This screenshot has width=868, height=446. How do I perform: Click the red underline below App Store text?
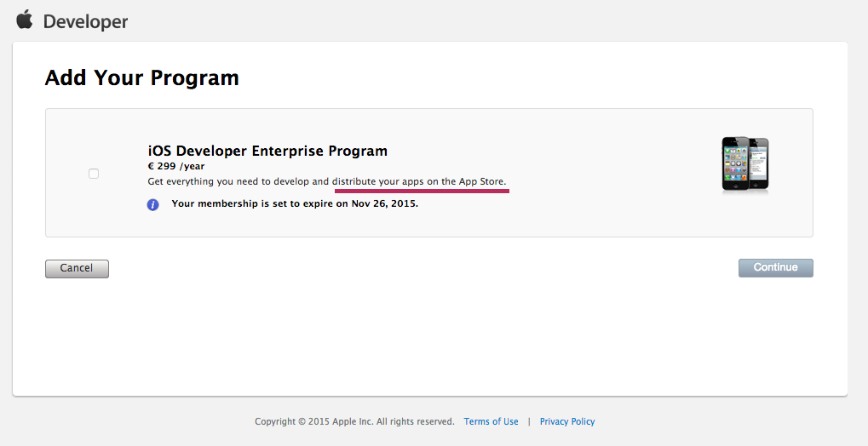click(421, 192)
